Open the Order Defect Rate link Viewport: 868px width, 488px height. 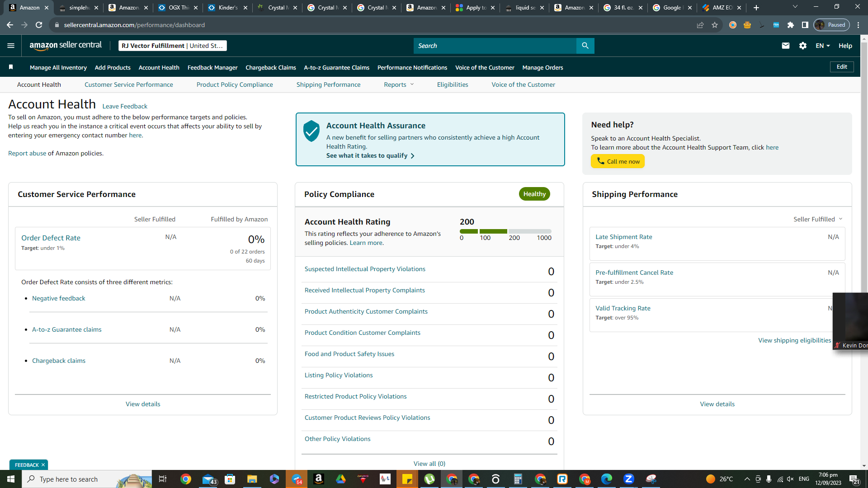pos(51,238)
